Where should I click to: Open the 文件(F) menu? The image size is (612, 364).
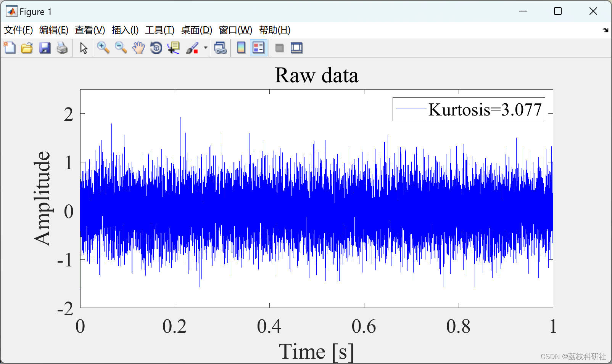(18, 30)
